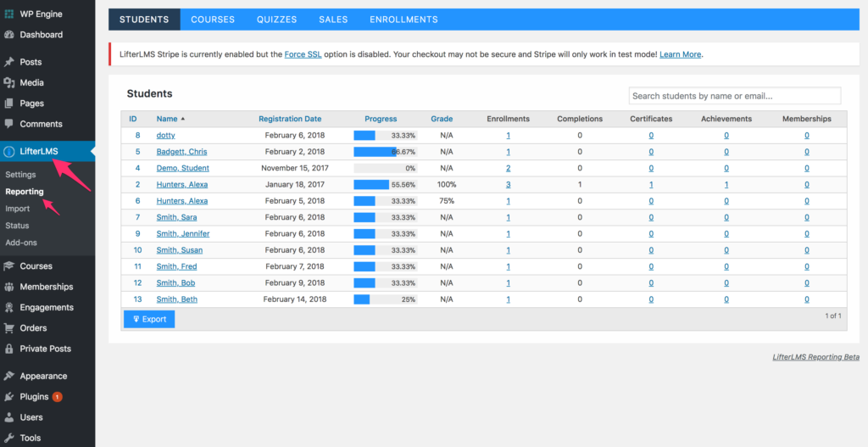Click Badgett, Chris 66.67% progress bar

click(x=386, y=152)
